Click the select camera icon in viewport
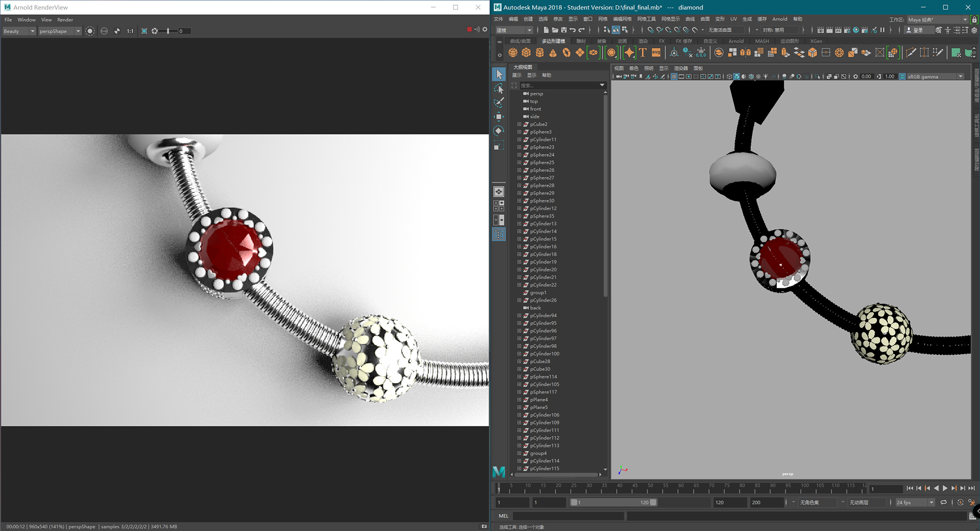Image resolution: width=980 pixels, height=531 pixels. point(619,77)
